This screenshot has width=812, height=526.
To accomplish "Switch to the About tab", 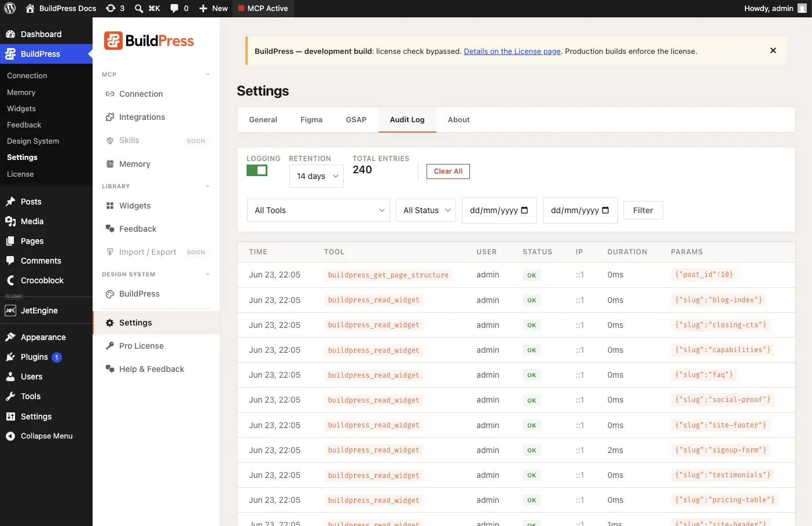I will 458,120.
